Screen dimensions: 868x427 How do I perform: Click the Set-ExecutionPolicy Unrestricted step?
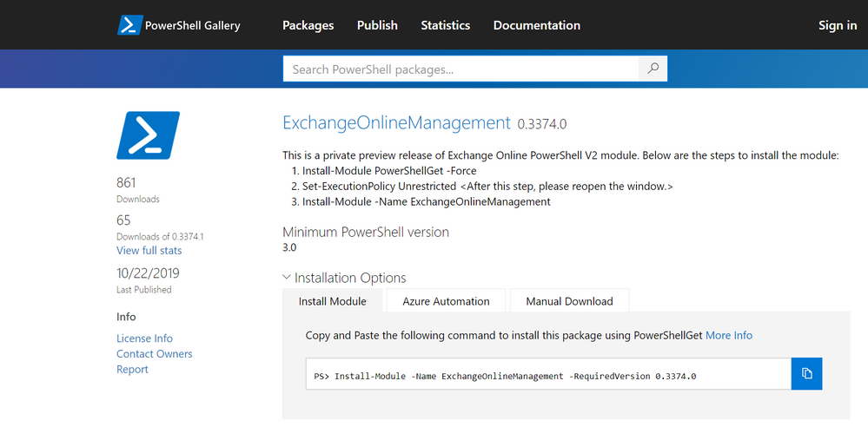pos(487,187)
